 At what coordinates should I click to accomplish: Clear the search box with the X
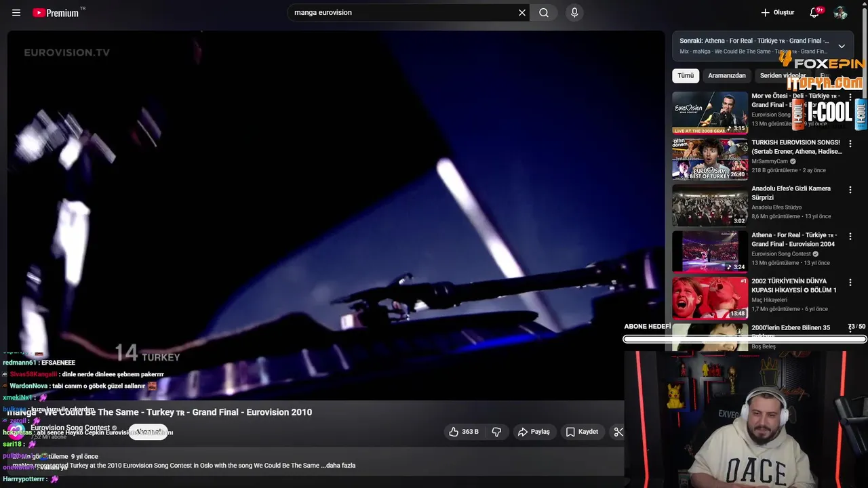pos(522,13)
